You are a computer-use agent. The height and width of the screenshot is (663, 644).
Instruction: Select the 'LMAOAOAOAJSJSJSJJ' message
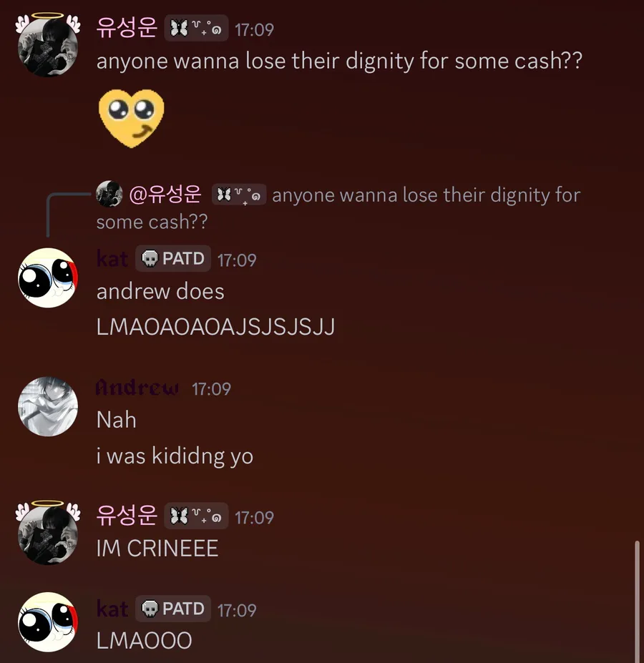tap(216, 327)
